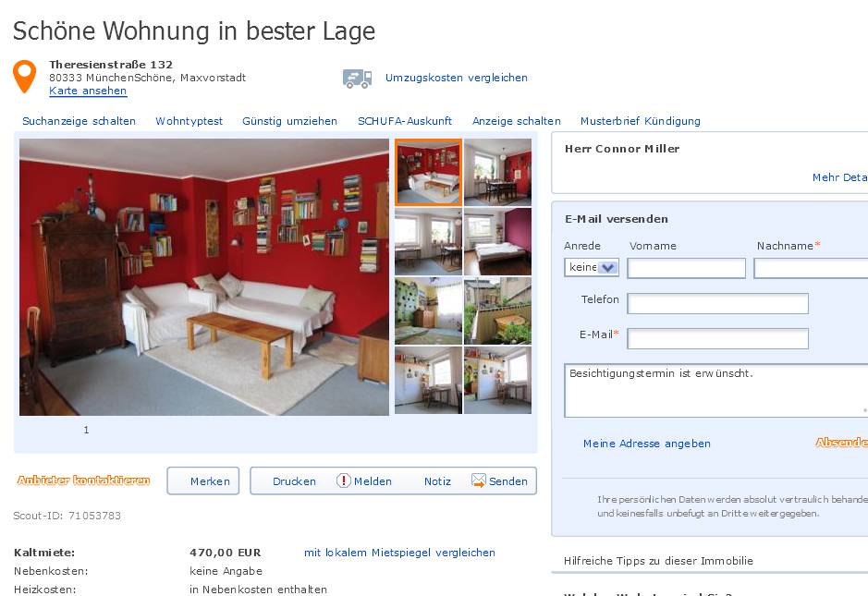Open the Wohntyptest tab

(189, 121)
